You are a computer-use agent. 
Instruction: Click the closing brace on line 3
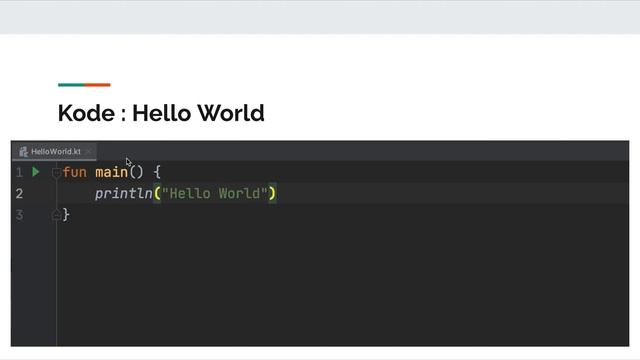pyautogui.click(x=66, y=215)
